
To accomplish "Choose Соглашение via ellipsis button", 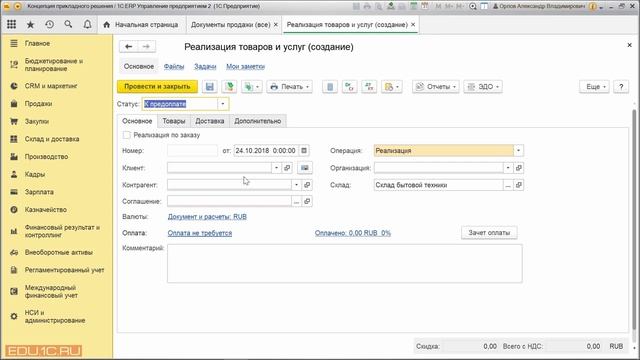I will pos(296,201).
